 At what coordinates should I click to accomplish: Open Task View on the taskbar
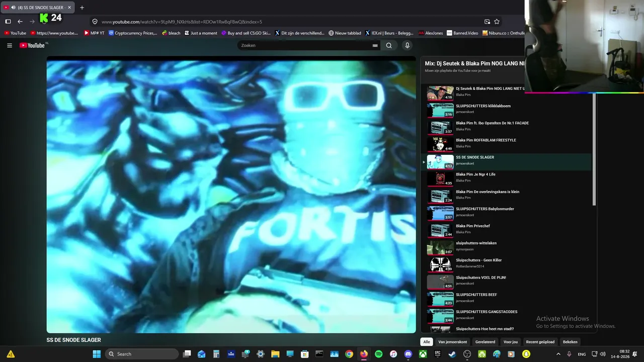tap(187, 354)
